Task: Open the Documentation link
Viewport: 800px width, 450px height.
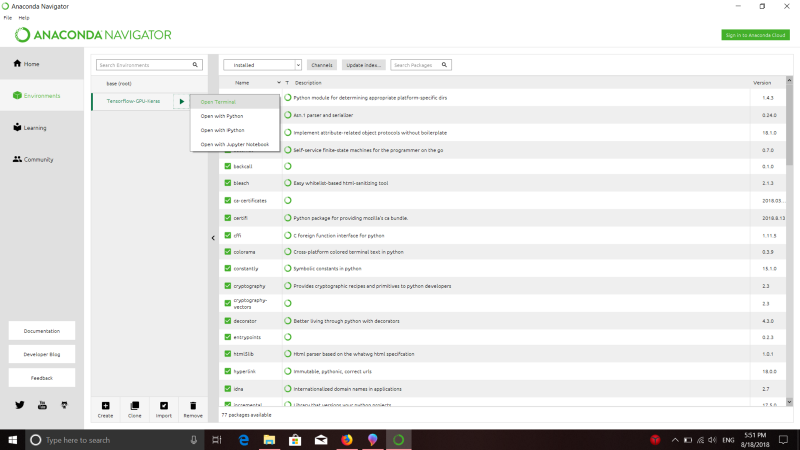Action: coord(42,331)
